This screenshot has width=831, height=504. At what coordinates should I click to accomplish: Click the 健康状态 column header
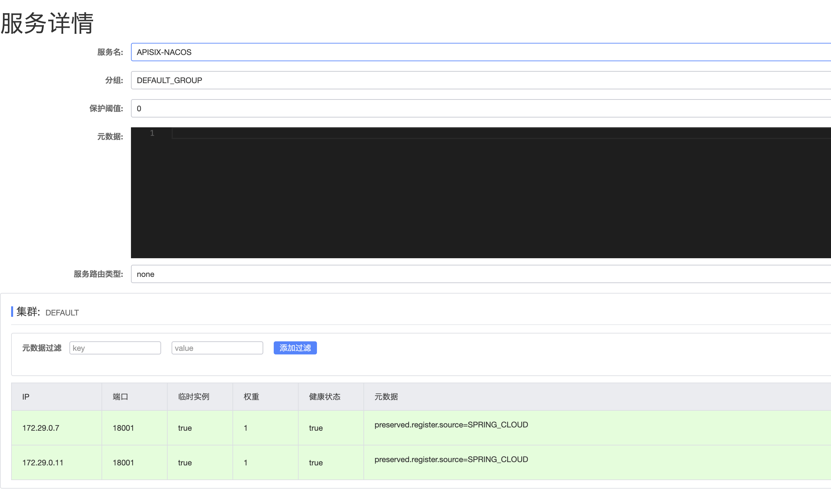click(324, 397)
